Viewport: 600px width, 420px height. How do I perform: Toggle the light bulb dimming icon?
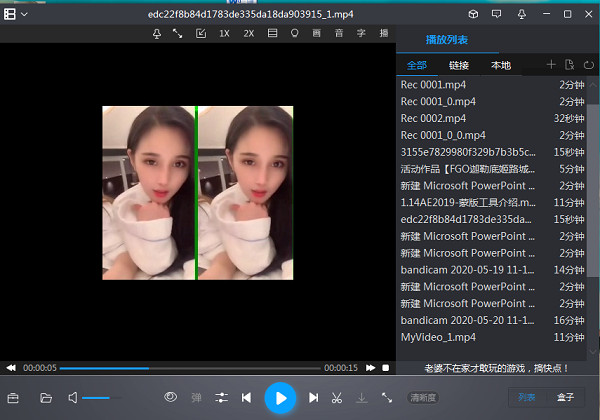[294, 33]
